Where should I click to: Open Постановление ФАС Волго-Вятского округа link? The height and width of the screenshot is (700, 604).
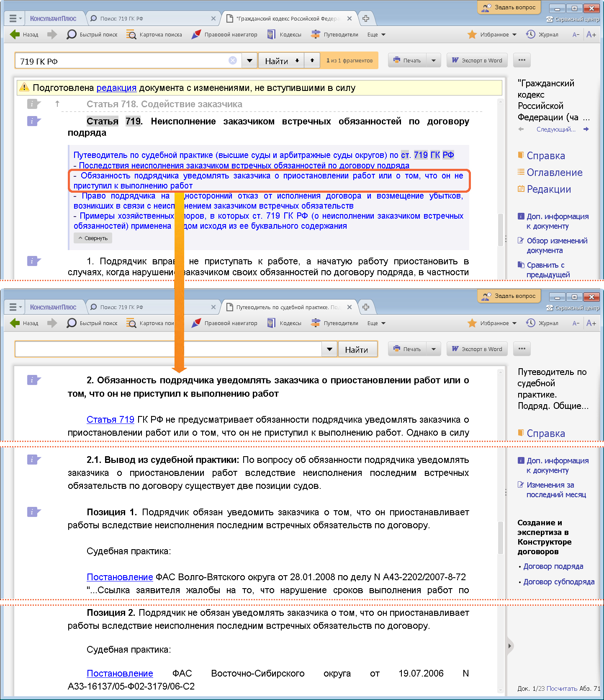(120, 577)
